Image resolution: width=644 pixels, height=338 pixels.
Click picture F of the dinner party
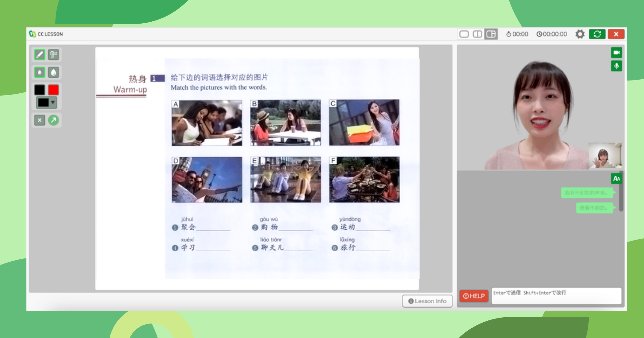tap(364, 180)
